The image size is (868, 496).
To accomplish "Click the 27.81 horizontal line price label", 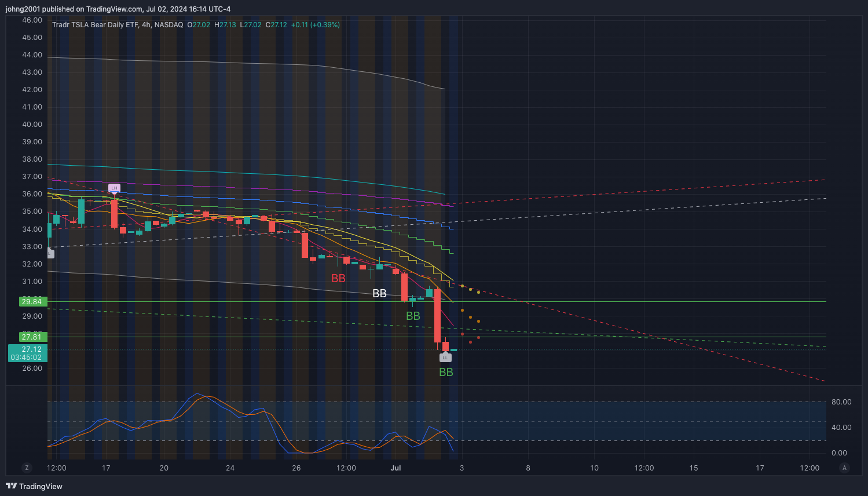I will pyautogui.click(x=32, y=337).
